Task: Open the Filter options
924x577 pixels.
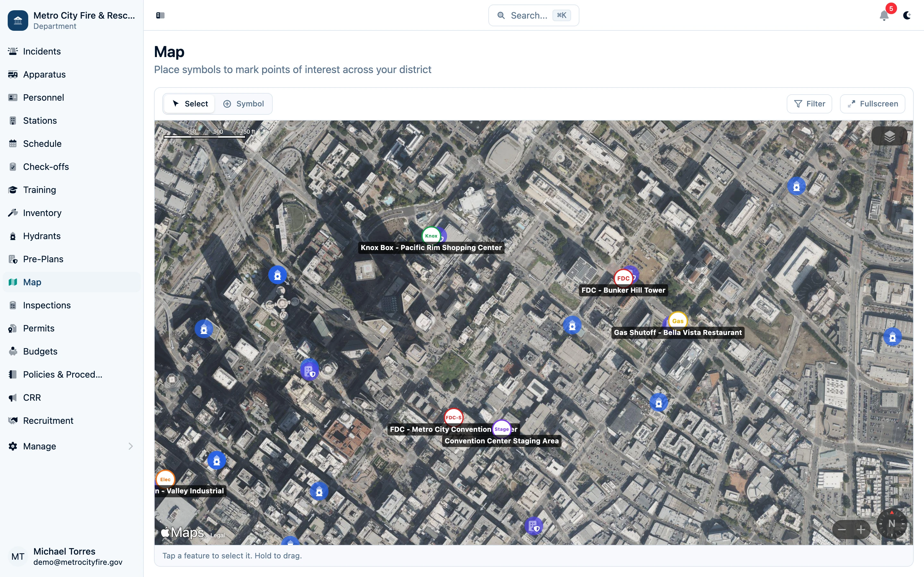Action: tap(809, 104)
